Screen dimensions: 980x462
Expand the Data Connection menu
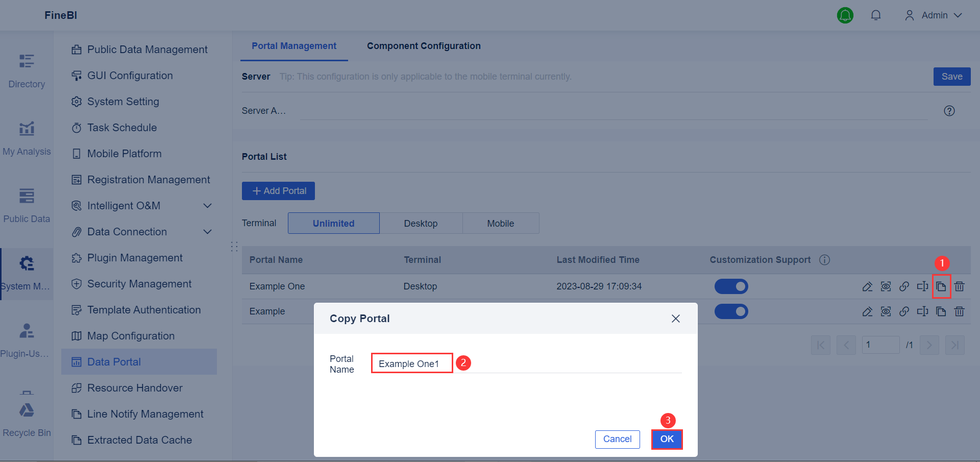pyautogui.click(x=208, y=232)
